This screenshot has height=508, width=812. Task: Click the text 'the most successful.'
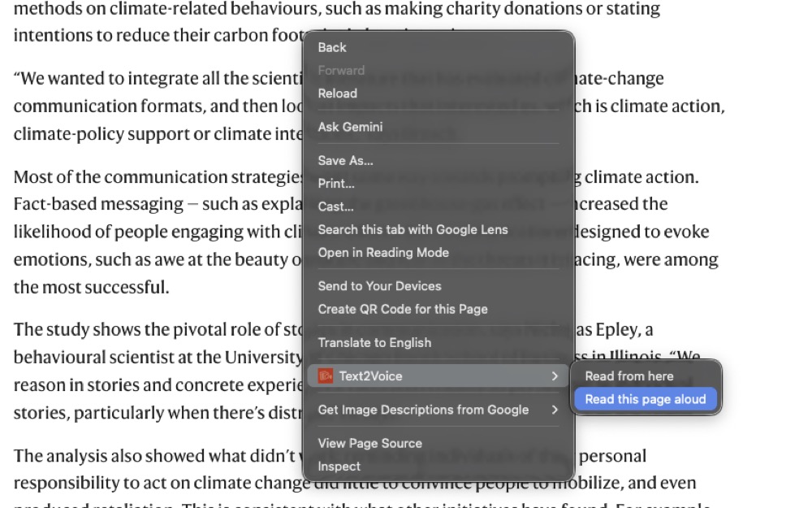(91, 287)
